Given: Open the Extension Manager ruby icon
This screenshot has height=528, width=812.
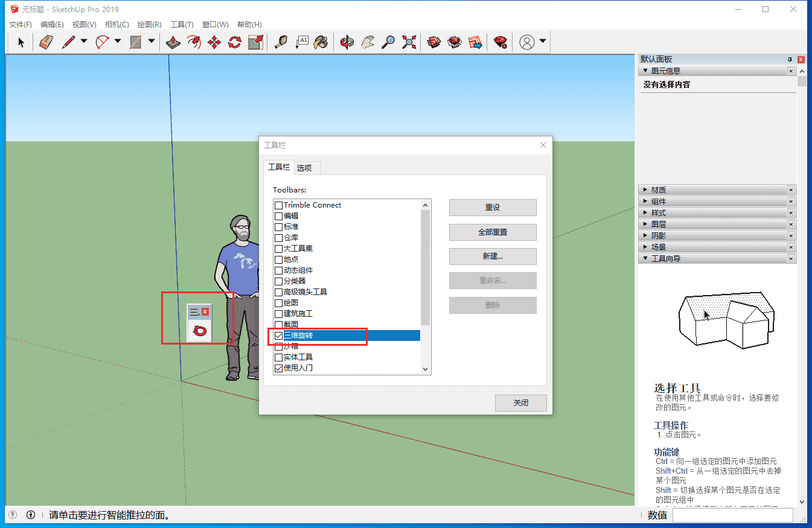Looking at the screenshot, I should 500,42.
